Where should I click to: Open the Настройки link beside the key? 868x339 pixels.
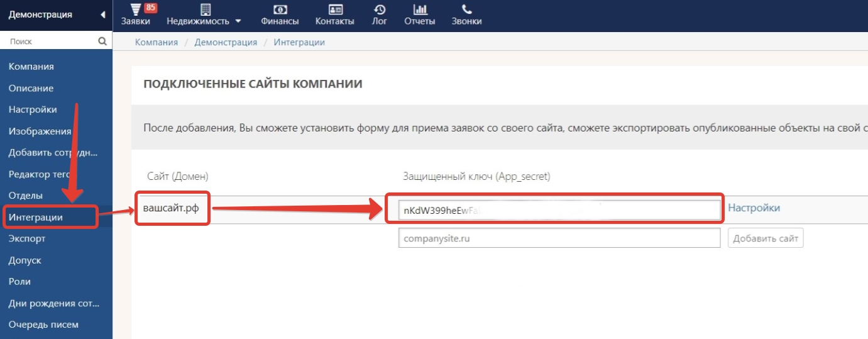(x=754, y=208)
